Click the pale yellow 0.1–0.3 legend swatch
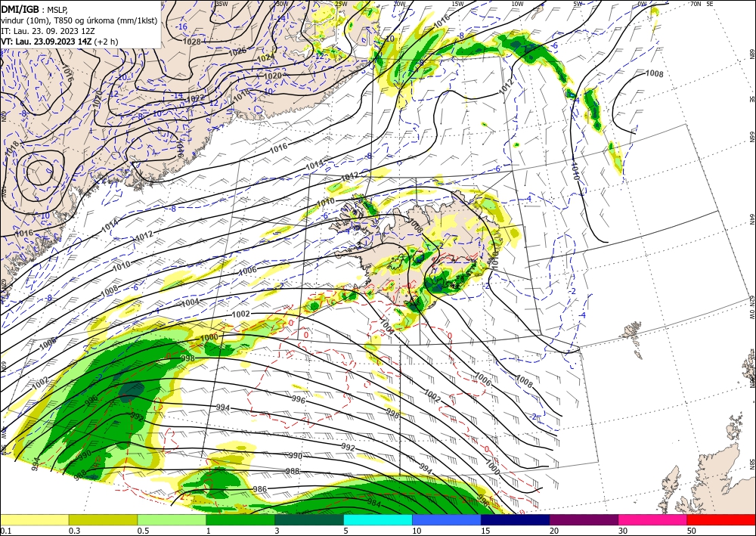The height and width of the screenshot is (536, 756). (35, 519)
